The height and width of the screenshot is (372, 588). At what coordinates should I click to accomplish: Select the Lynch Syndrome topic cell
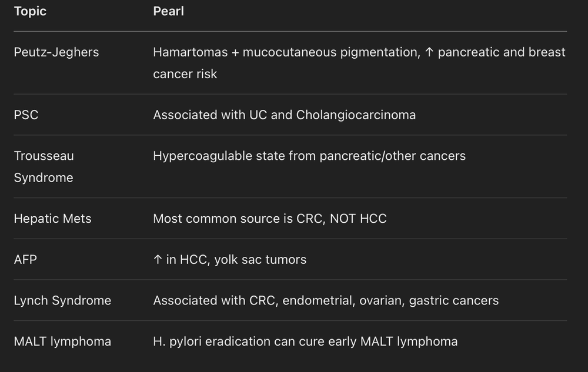point(62,301)
